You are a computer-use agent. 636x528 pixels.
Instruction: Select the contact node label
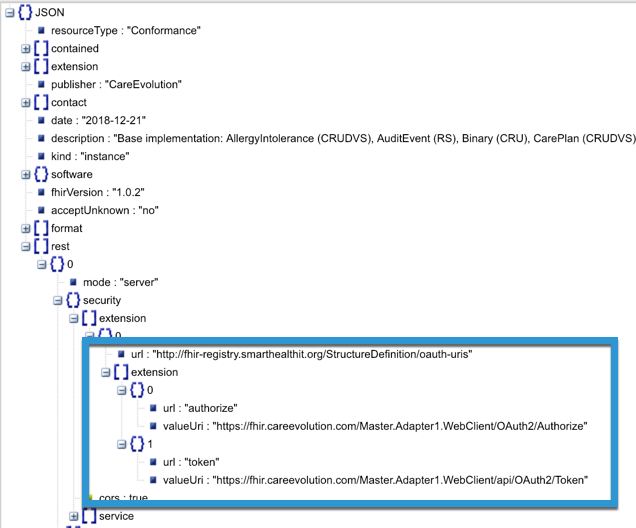(69, 103)
